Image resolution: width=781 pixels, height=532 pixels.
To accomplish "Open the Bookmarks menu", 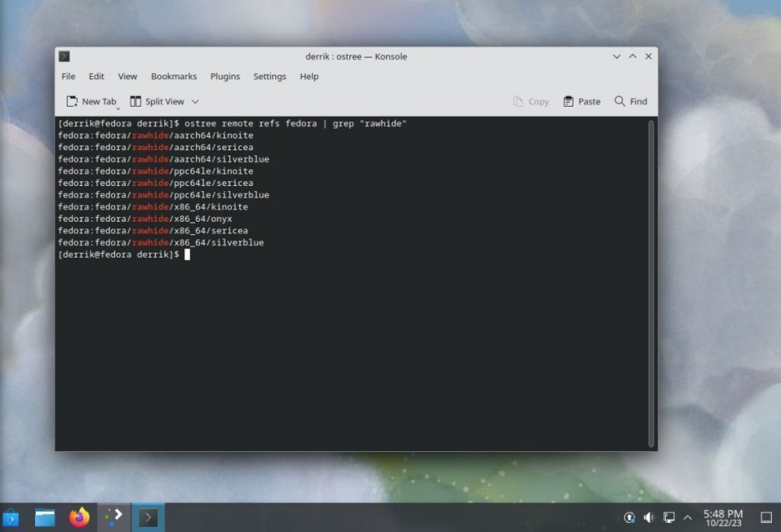I will coord(174,76).
